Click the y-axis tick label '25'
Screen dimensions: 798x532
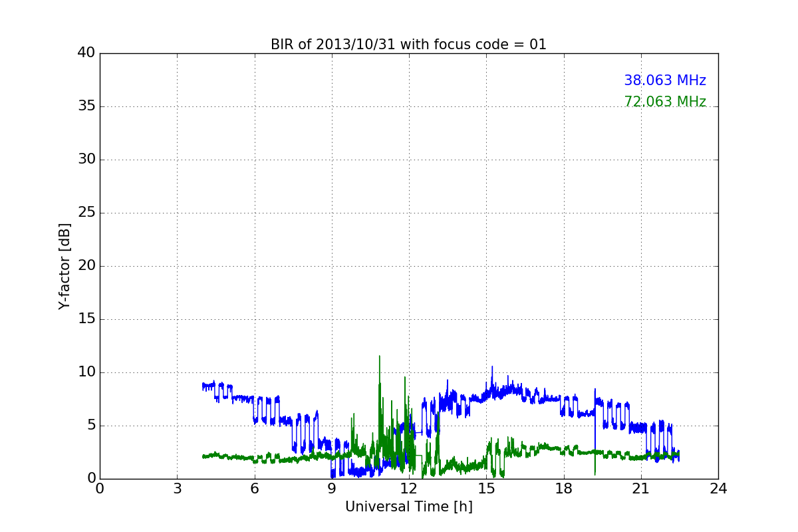86,213
